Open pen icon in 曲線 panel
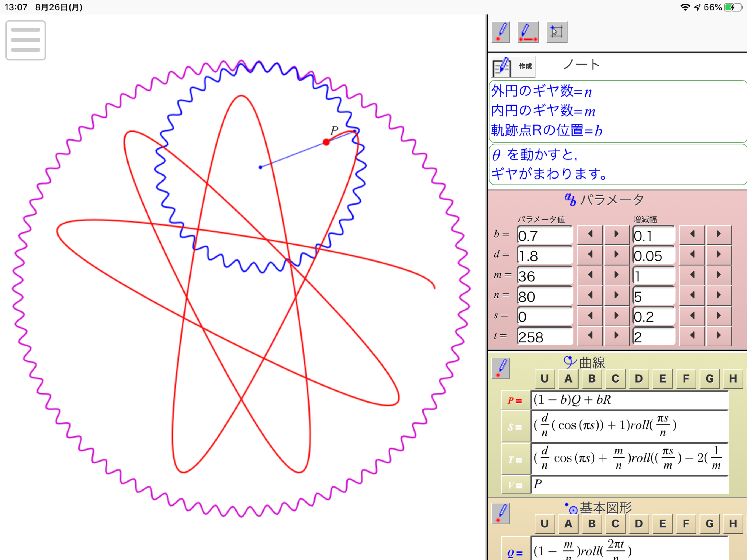Viewport: 747px width, 560px height. (x=500, y=369)
